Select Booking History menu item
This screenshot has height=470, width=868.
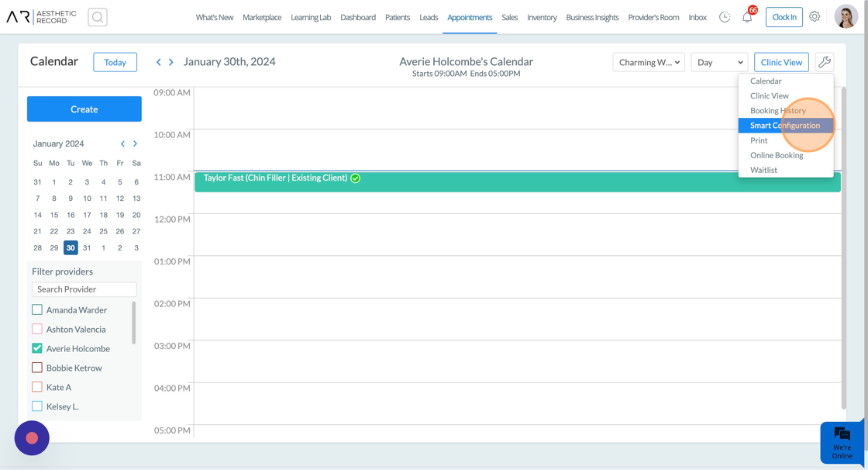click(x=786, y=111)
